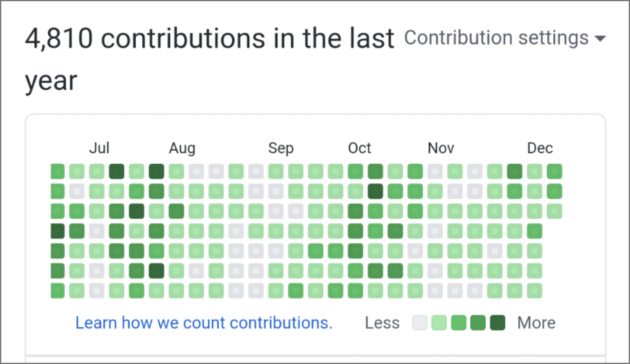Click the Dec month label
The width and height of the screenshot is (630, 364).
point(540,148)
